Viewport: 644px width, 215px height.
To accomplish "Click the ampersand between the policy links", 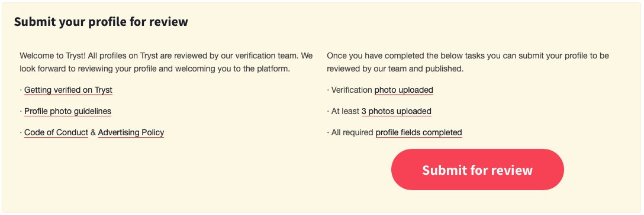I will (94, 133).
